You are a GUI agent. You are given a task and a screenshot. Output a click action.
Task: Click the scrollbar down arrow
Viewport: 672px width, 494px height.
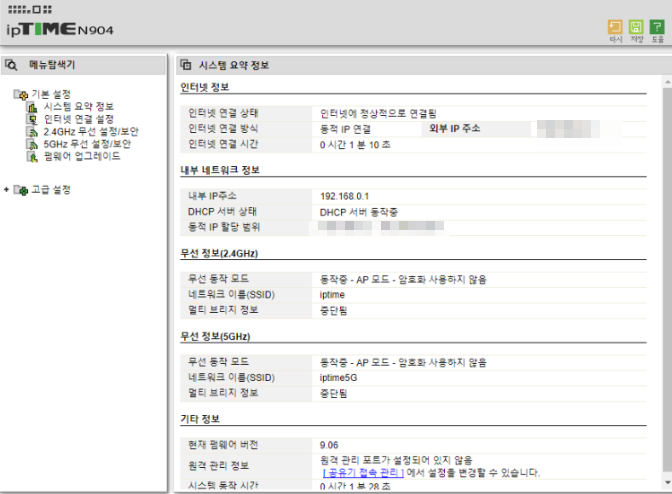[667, 483]
